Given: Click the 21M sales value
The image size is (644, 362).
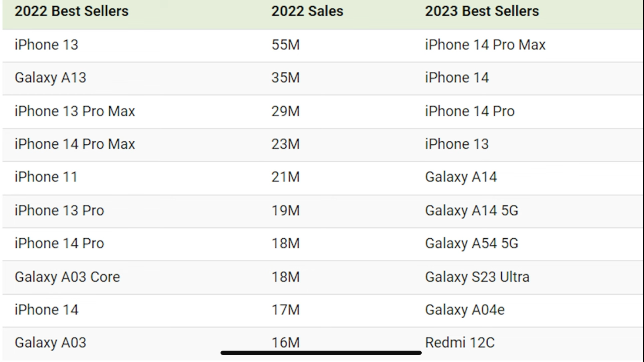Looking at the screenshot, I should 286,178.
